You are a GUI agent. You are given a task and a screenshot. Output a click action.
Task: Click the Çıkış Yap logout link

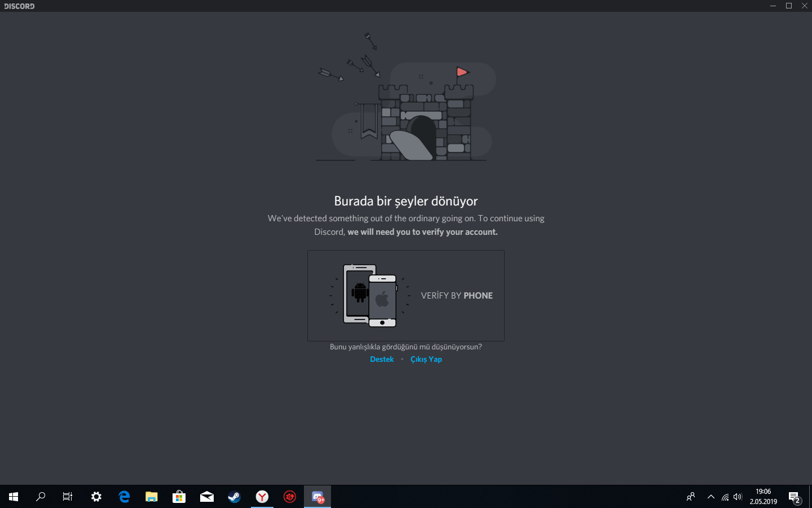point(426,360)
